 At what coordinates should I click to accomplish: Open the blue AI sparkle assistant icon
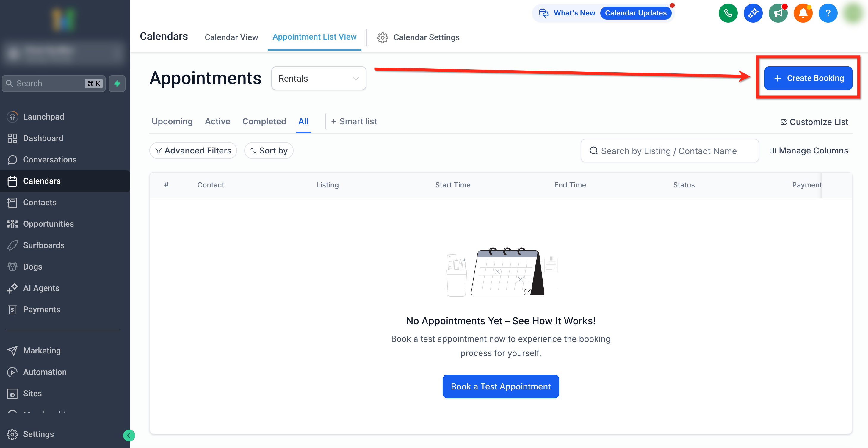753,13
